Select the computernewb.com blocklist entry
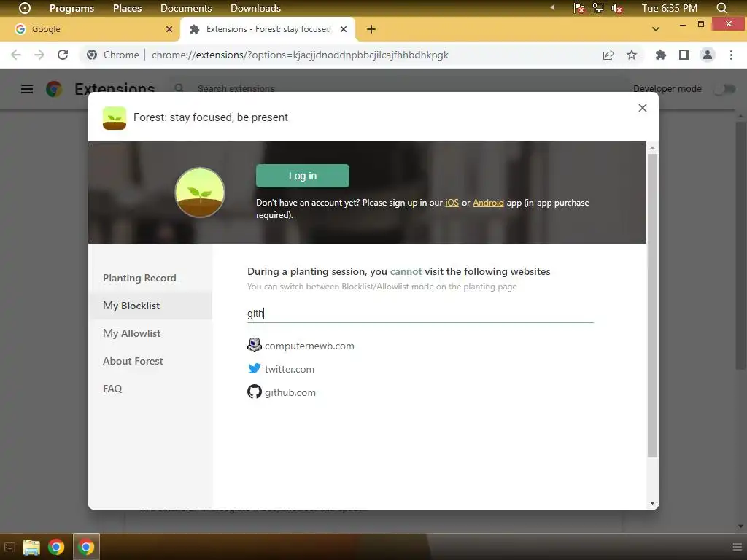Screen dimensions: 747x560 click(x=301, y=345)
